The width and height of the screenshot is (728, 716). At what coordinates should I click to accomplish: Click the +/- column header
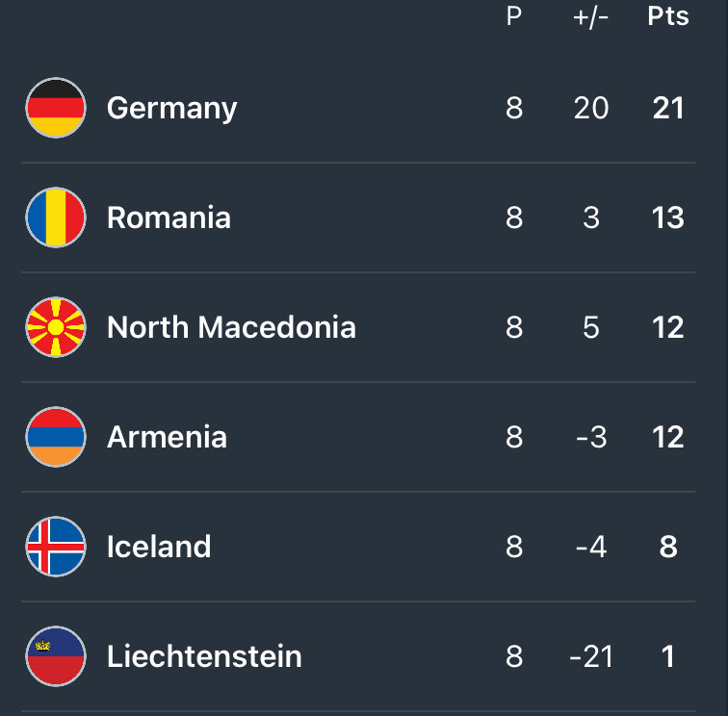[590, 17]
